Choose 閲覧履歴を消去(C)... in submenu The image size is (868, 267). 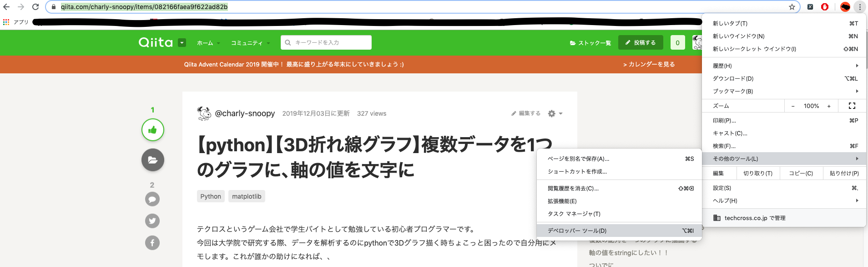[x=619, y=188]
